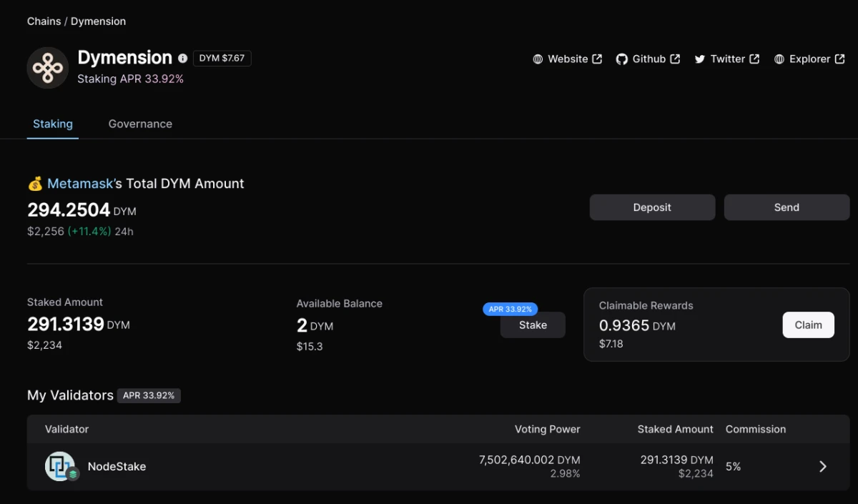Claim the 0.9365 DYM rewards
The height and width of the screenshot is (504, 858).
point(808,325)
